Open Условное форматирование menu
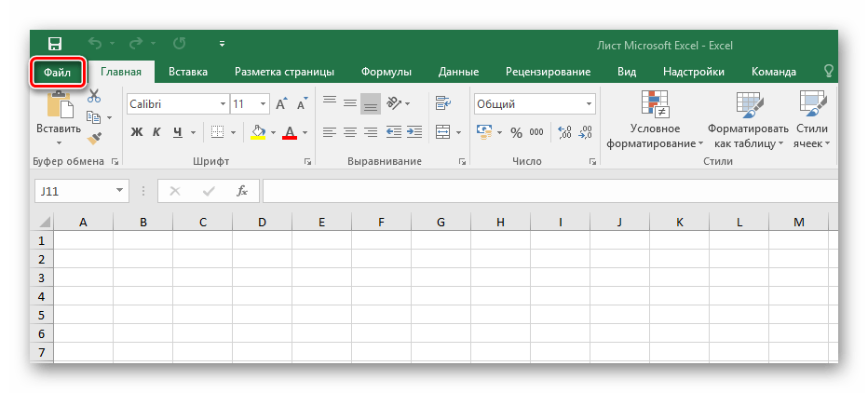This screenshot has width=868, height=393. [x=655, y=119]
